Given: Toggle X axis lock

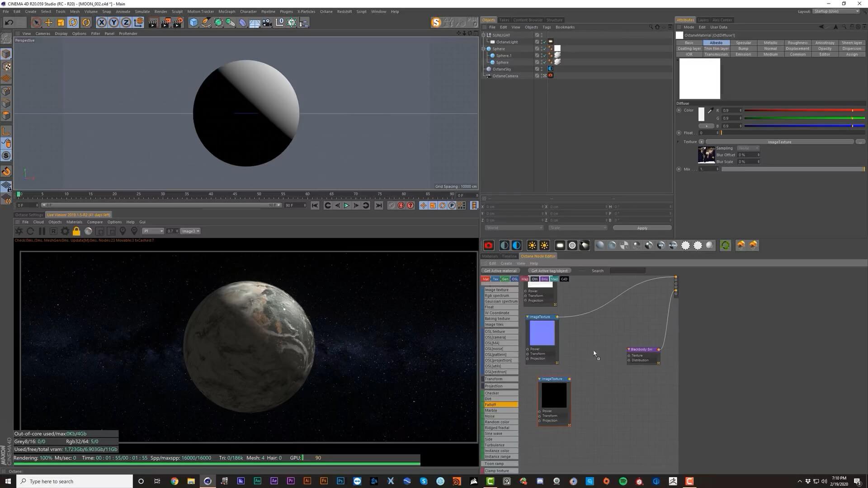Looking at the screenshot, I should [x=102, y=22].
